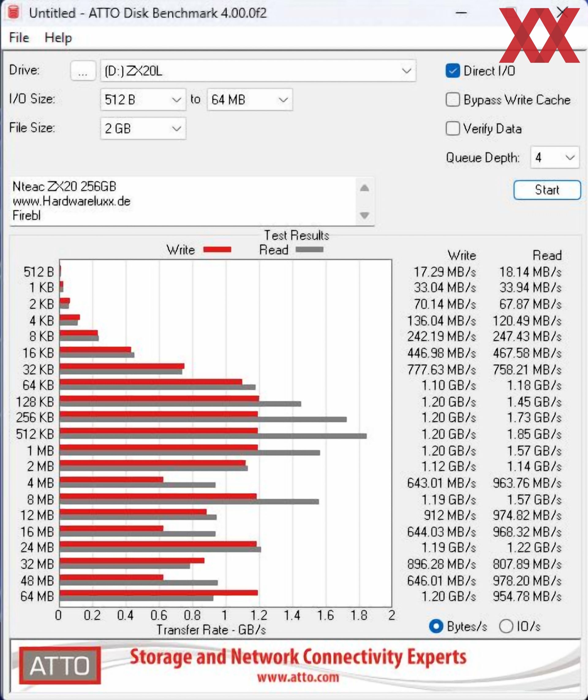Click the ATTO app icon in title bar
Screen dimensions: 588x700
click(14, 12)
